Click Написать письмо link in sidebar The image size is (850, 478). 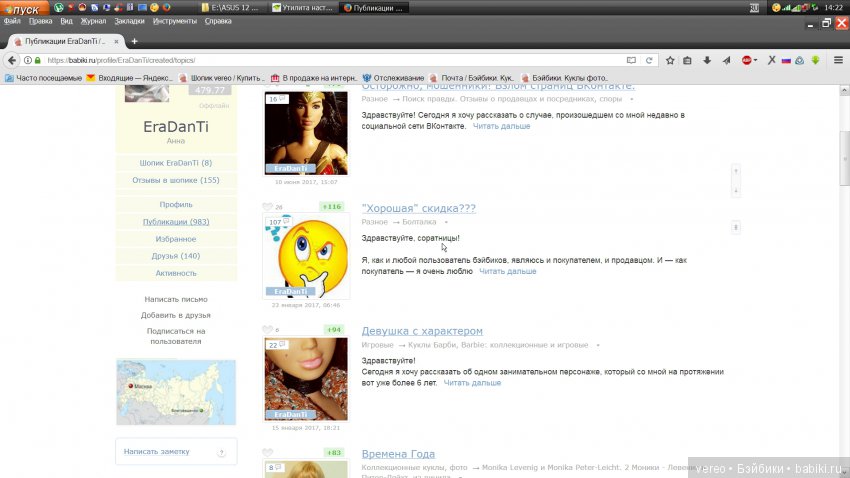point(176,299)
